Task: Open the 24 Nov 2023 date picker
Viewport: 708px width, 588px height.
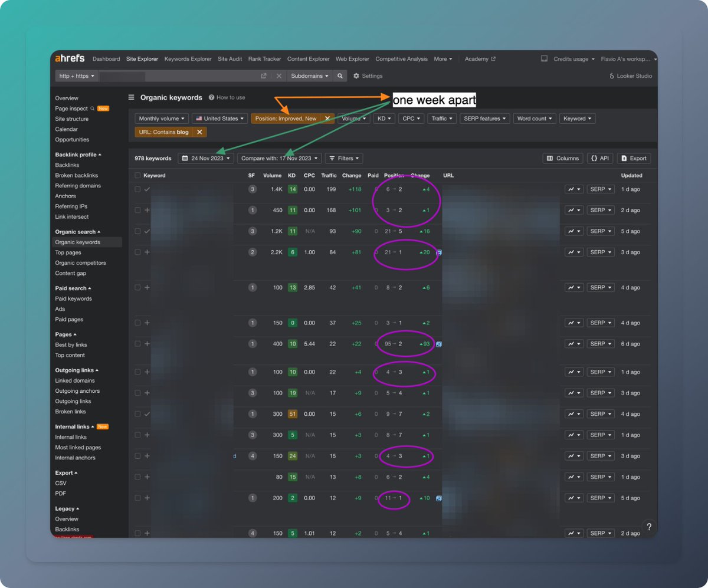Action: (x=206, y=158)
